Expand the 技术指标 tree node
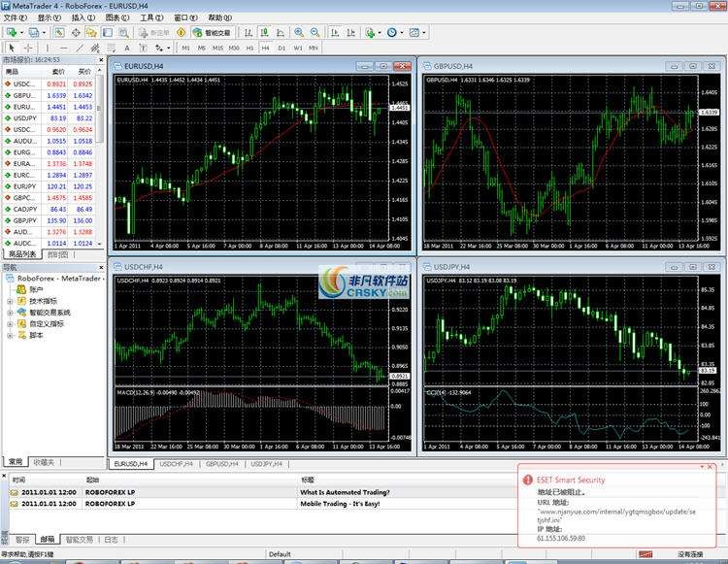 (10, 301)
